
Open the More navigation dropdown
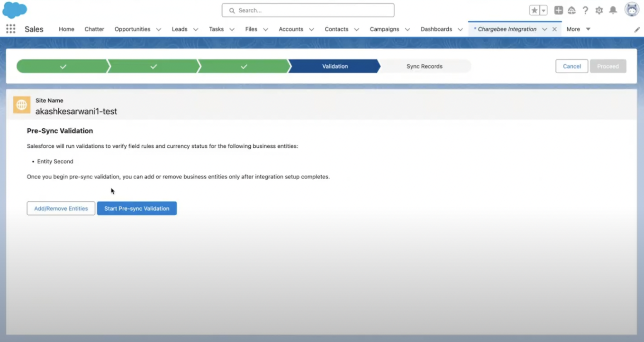coord(578,29)
